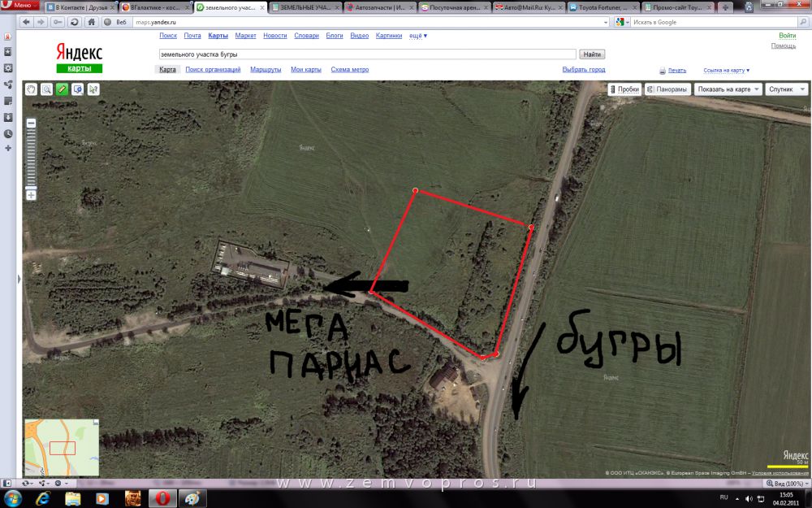The height and width of the screenshot is (508, 812).
Task: Toggle the Пробки traffic layer
Action: click(623, 89)
